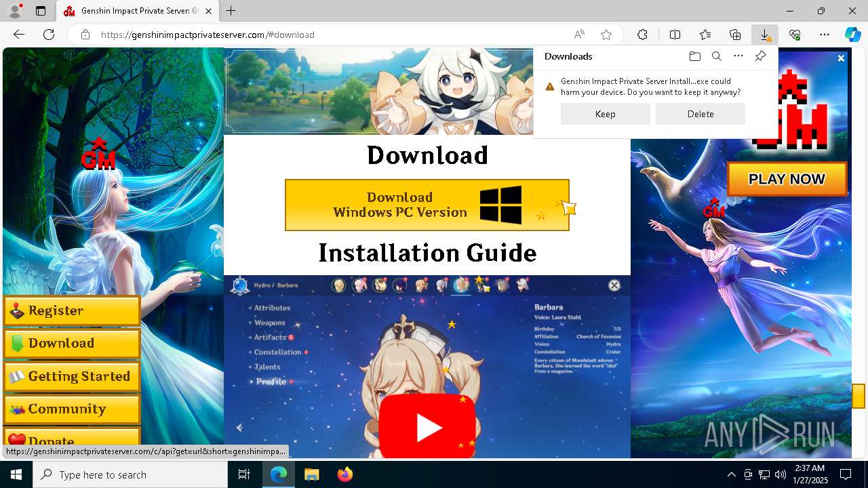Open the Extensions menu icon
This screenshot has width=868, height=488.
642,35
